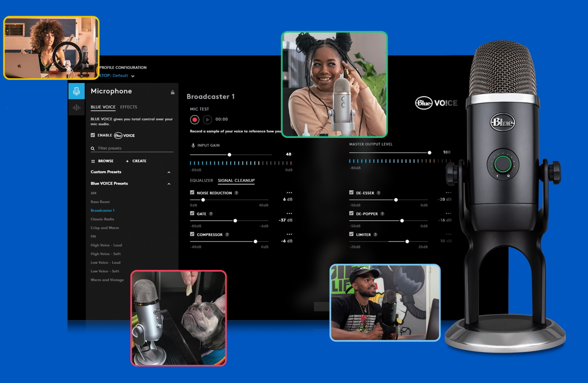Open Noise Reduction help question mark
This screenshot has height=383, width=588.
click(237, 193)
